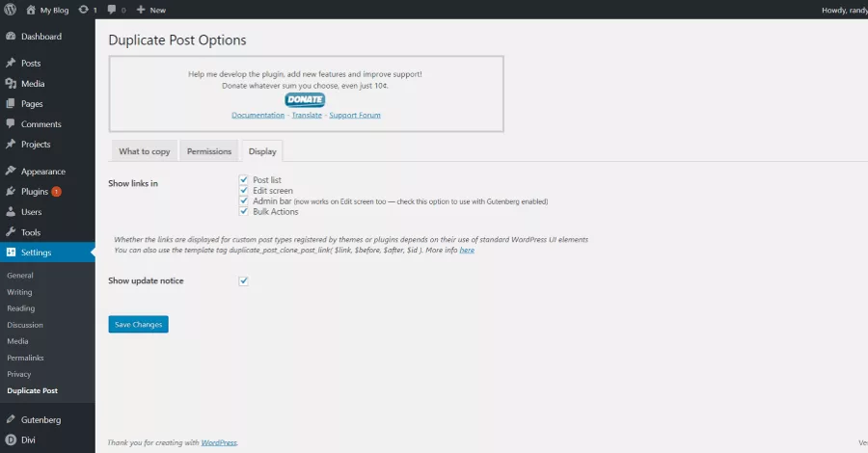Follow the More info here link
Screen dimensions: 868x453
tap(467, 250)
